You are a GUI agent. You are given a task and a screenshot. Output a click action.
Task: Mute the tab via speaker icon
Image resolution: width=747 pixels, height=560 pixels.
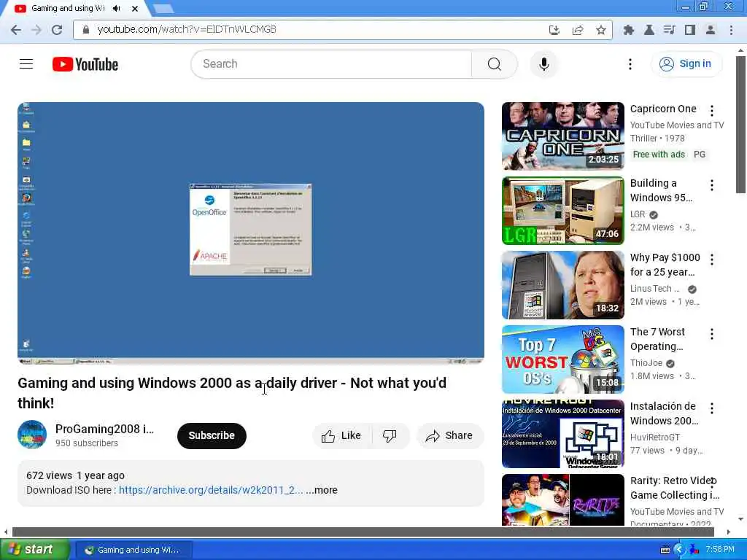[x=117, y=8]
